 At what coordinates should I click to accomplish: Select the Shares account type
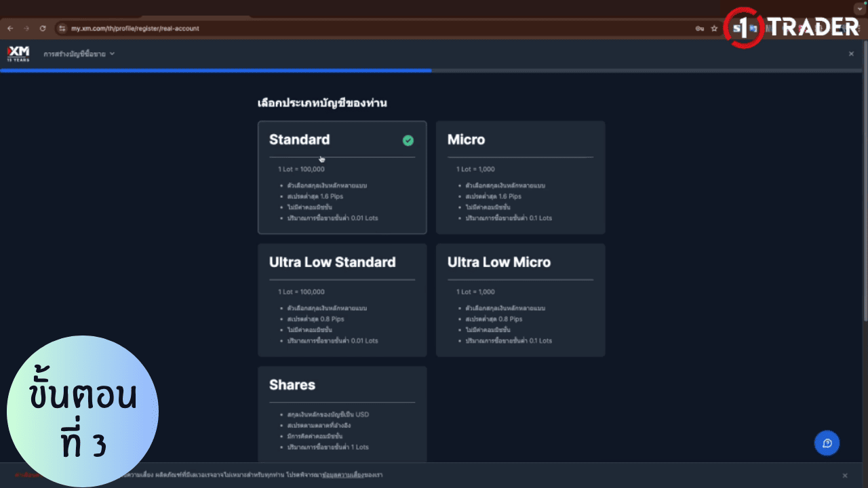coord(342,415)
